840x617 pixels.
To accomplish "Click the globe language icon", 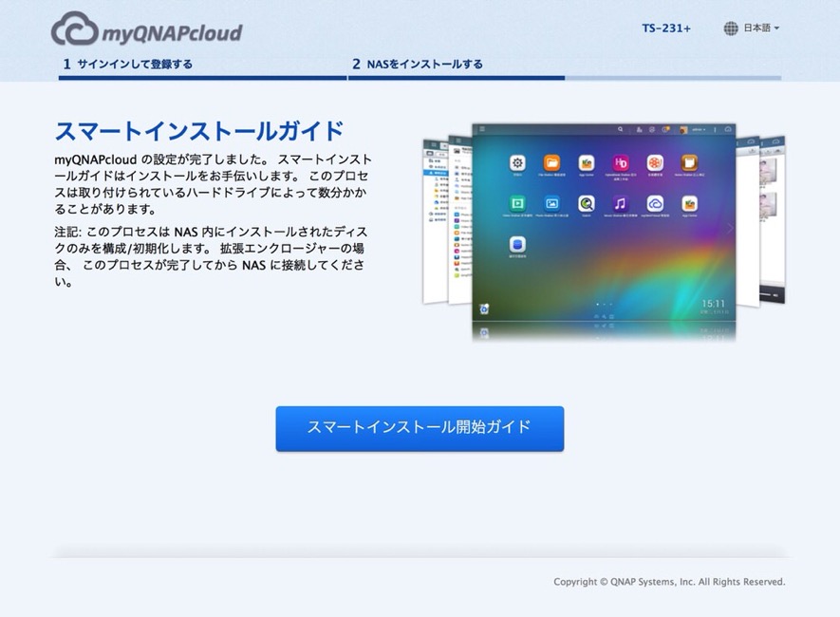I will click(731, 28).
